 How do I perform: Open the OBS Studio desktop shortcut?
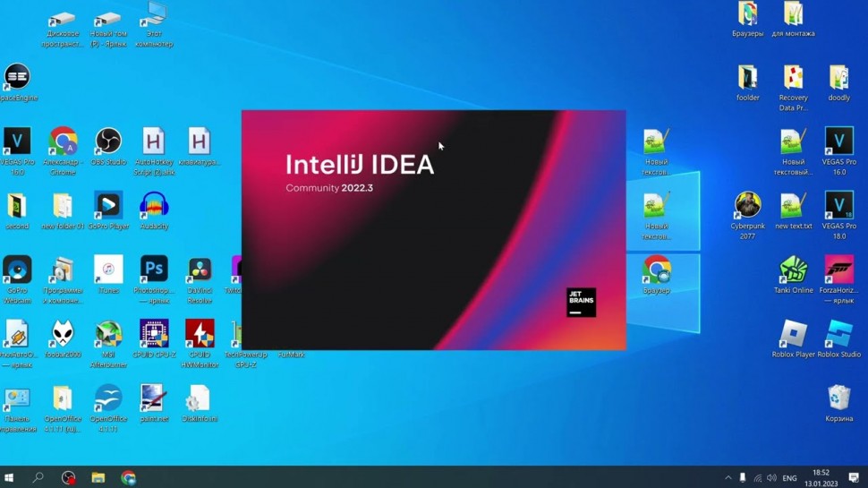(x=108, y=142)
